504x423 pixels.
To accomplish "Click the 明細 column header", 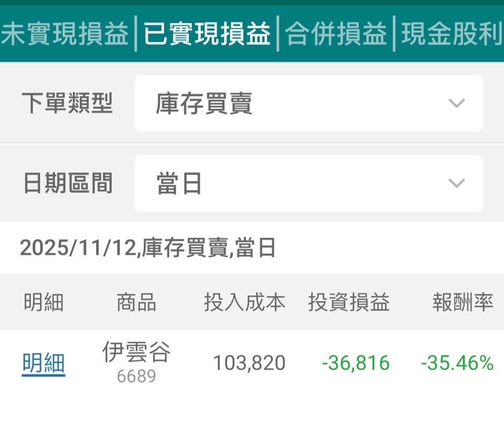I will tap(43, 302).
